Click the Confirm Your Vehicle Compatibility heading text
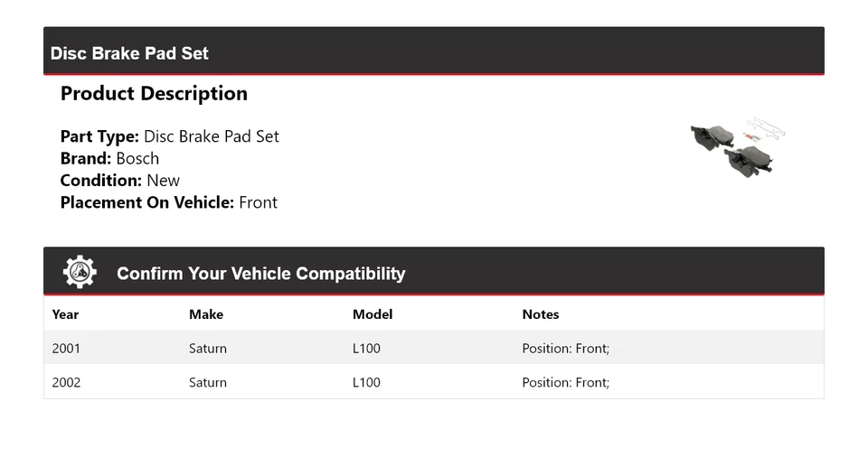 tap(260, 274)
